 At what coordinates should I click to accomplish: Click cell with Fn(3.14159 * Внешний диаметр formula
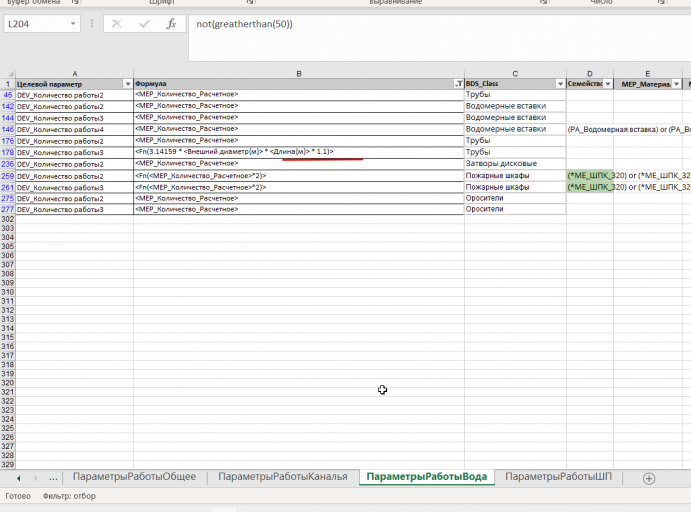click(298, 152)
